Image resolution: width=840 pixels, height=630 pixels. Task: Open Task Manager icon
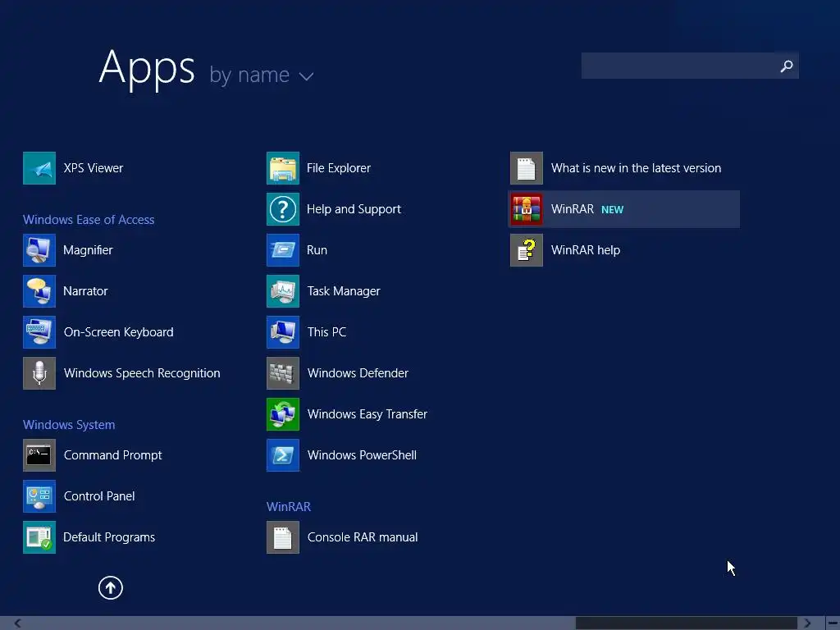[x=283, y=291]
